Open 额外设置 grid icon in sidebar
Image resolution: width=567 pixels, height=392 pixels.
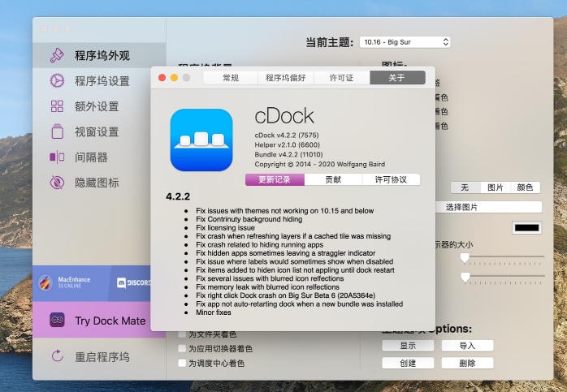pyautogui.click(x=57, y=106)
